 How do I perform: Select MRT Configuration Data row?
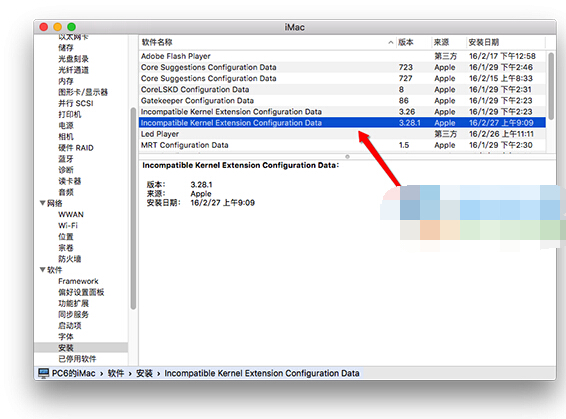(x=342, y=145)
